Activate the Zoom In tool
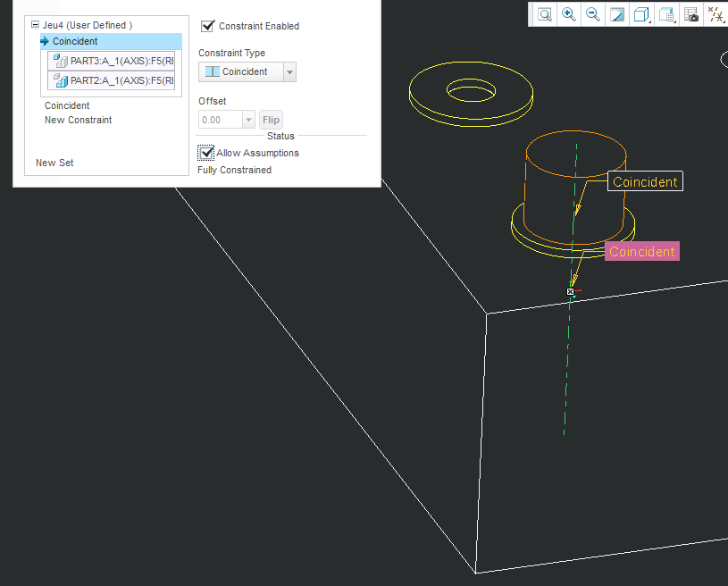Screen dimensions: 728x586 568,14
